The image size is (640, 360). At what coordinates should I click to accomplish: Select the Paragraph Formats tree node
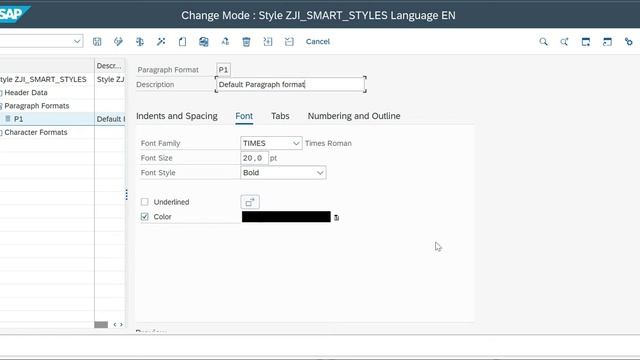[x=37, y=106]
